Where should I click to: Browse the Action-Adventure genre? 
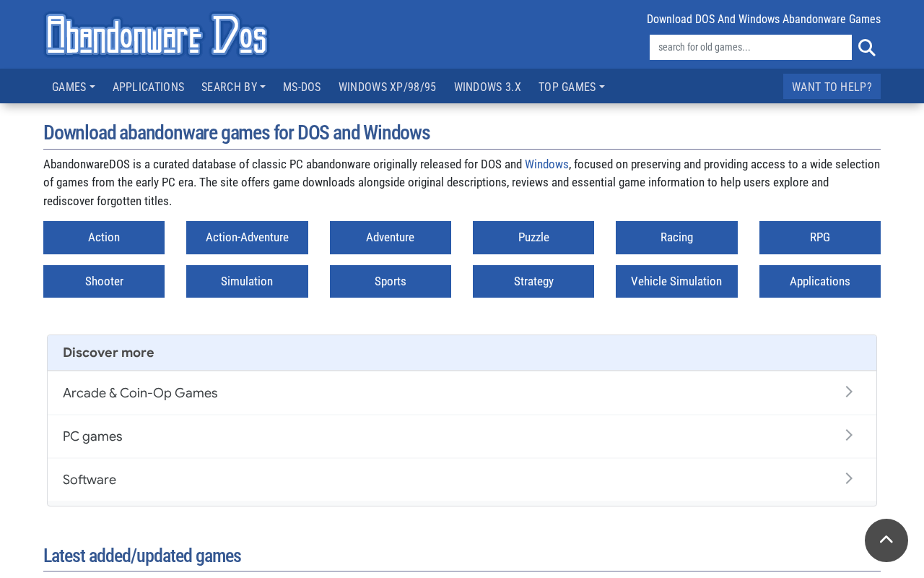tap(247, 238)
